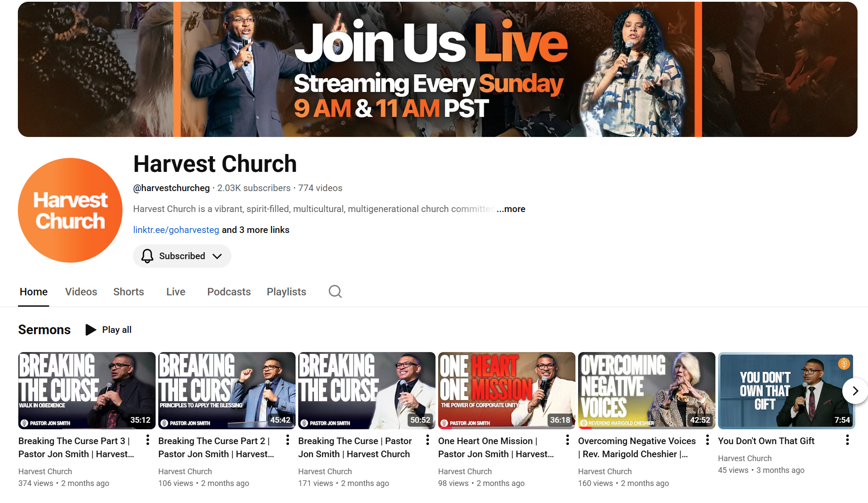Switch to the Videos tab
Image resolution: width=868 pixels, height=503 pixels.
click(81, 292)
